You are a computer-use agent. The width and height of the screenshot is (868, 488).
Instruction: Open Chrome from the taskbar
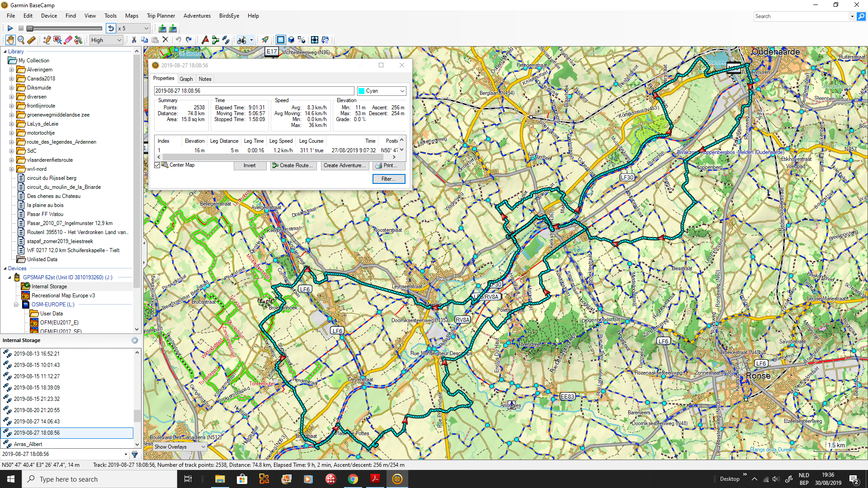coord(353,479)
